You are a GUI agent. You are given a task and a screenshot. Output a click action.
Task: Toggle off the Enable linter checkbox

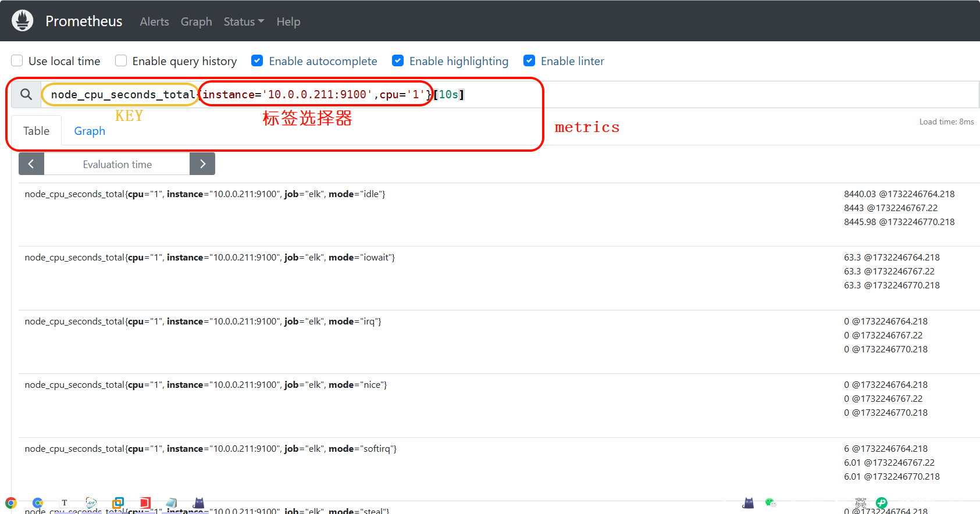pyautogui.click(x=529, y=61)
